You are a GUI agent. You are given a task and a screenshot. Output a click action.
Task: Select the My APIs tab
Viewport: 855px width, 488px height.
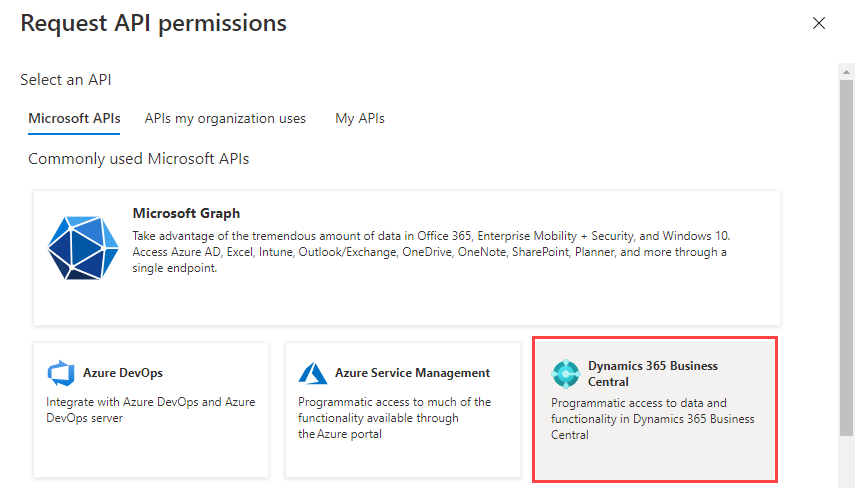(x=360, y=118)
